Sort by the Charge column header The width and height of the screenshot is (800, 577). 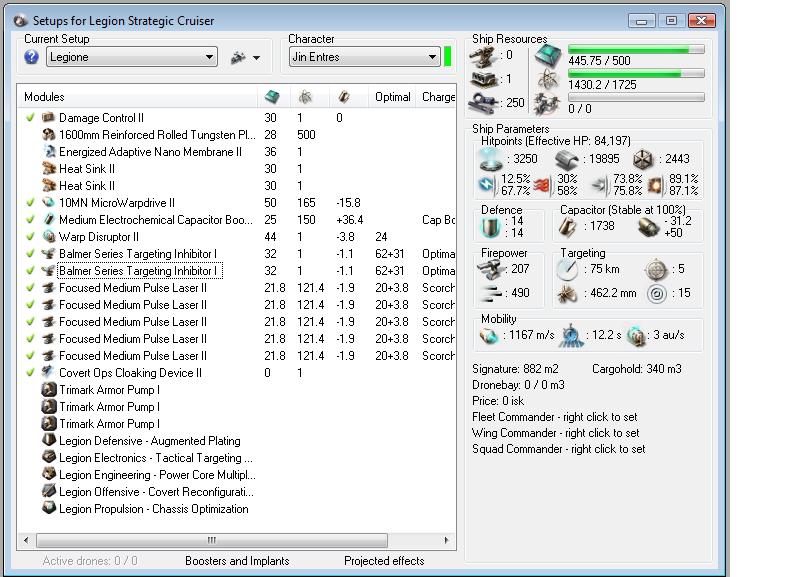[x=436, y=96]
